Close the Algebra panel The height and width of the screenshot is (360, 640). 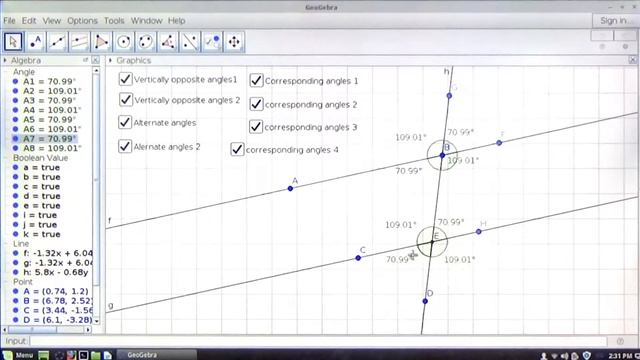click(x=95, y=60)
